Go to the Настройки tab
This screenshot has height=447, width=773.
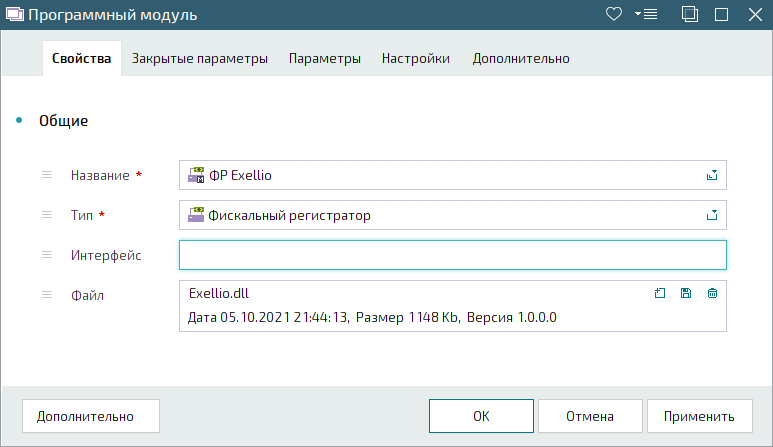tap(415, 59)
